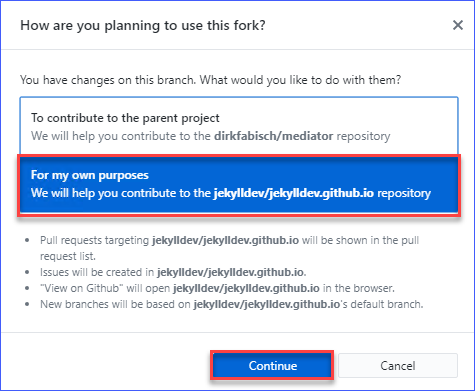The width and height of the screenshot is (475, 391).
Task: Click the "You have changes on this branch" prompt text
Action: 210,80
